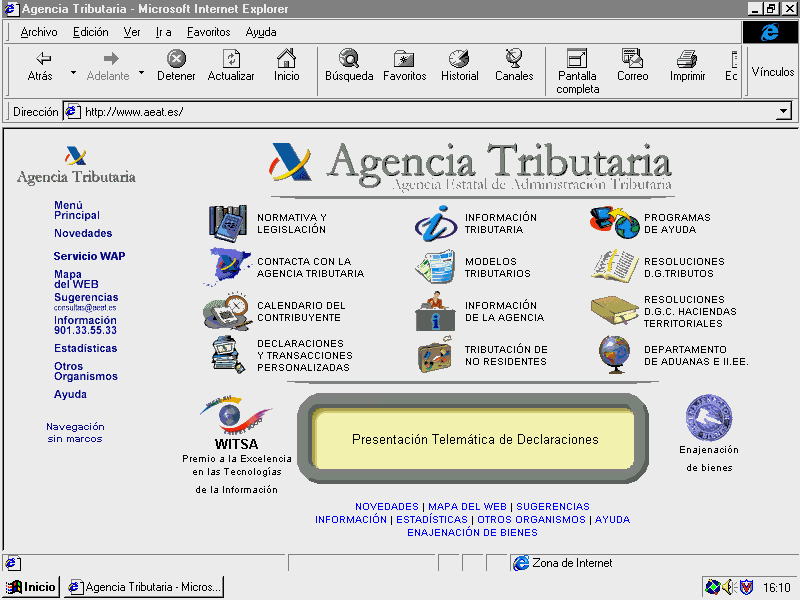This screenshot has width=800, height=600.
Task: Go back with the Atrás toolbar button
Action: coord(40,66)
